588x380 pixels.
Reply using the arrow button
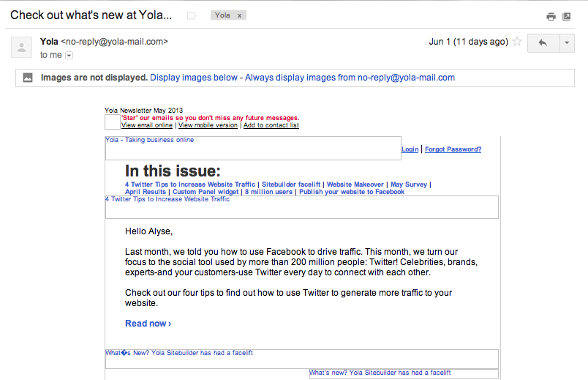pos(543,42)
